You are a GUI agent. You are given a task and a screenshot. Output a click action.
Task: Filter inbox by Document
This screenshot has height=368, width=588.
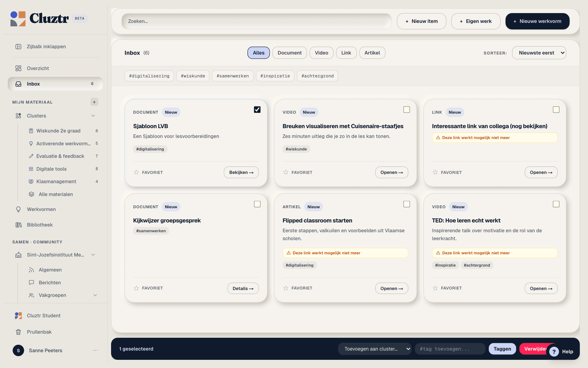tap(290, 53)
